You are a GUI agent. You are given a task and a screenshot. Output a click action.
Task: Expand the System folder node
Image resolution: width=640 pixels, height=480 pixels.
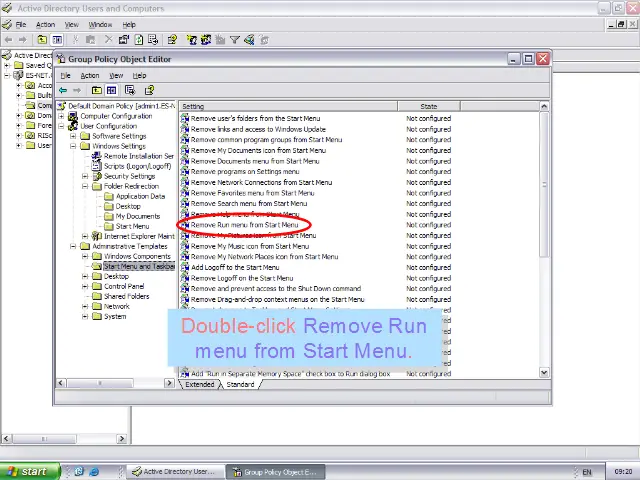point(85,316)
